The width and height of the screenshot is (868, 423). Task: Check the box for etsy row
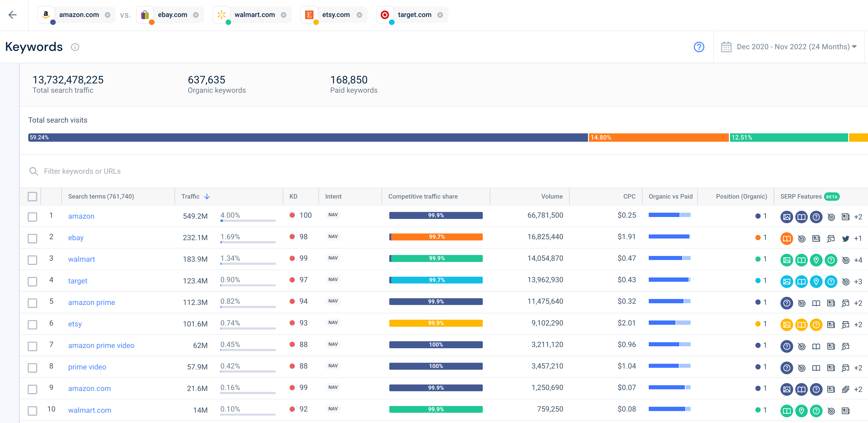click(32, 324)
